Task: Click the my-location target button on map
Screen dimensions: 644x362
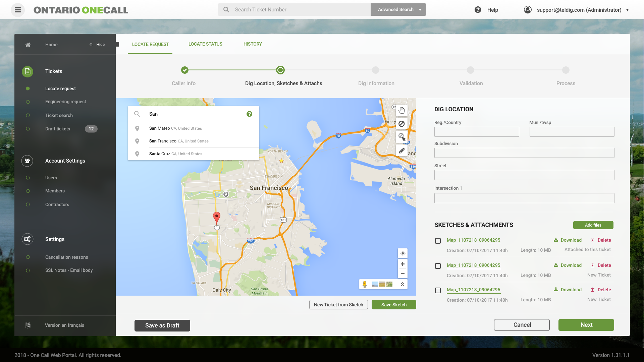Action: [x=402, y=253]
